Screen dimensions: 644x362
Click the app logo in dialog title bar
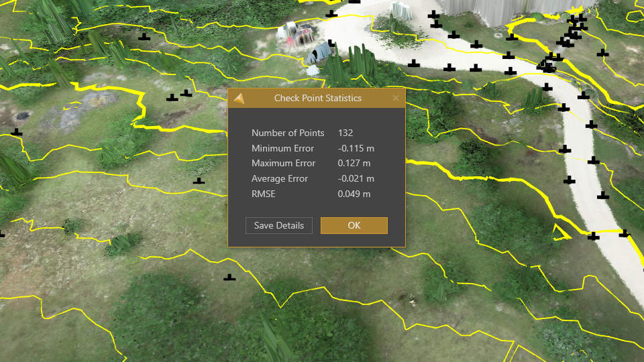pos(239,98)
